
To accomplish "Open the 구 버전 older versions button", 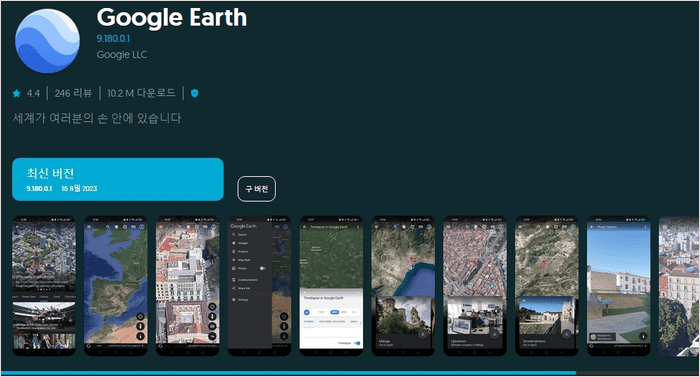I will [x=257, y=189].
